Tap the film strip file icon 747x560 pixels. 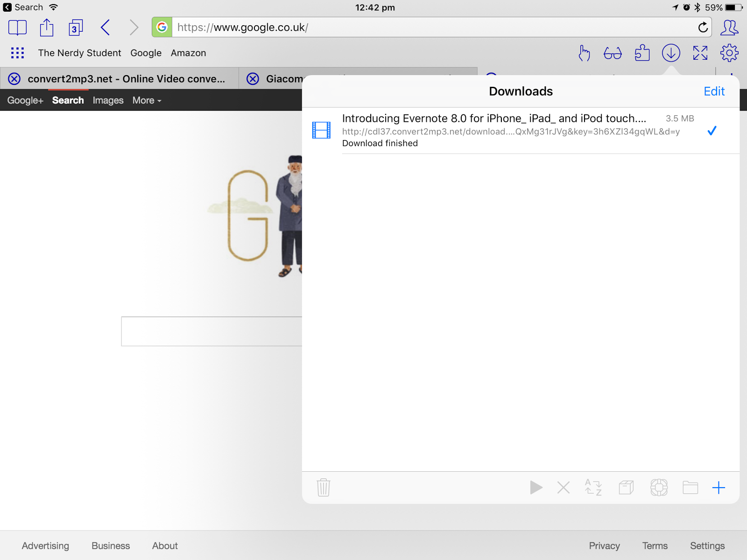point(321,130)
